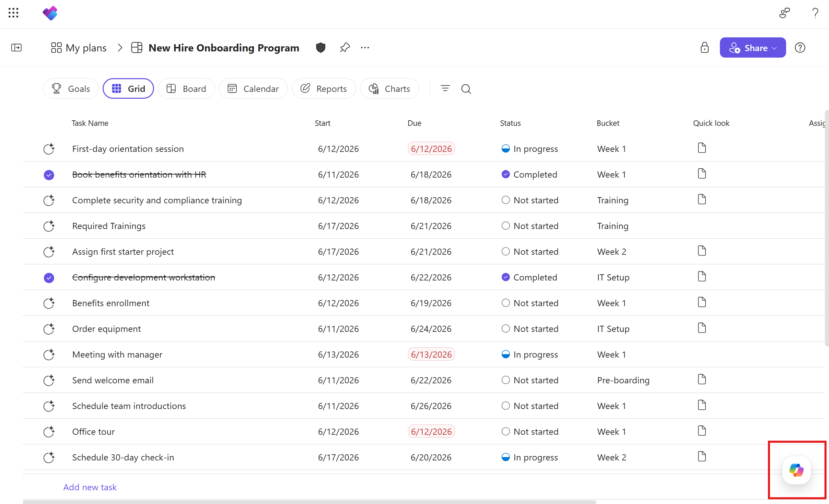Open the feedback people icon in header
This screenshot has height=504, width=829.
tap(784, 13)
